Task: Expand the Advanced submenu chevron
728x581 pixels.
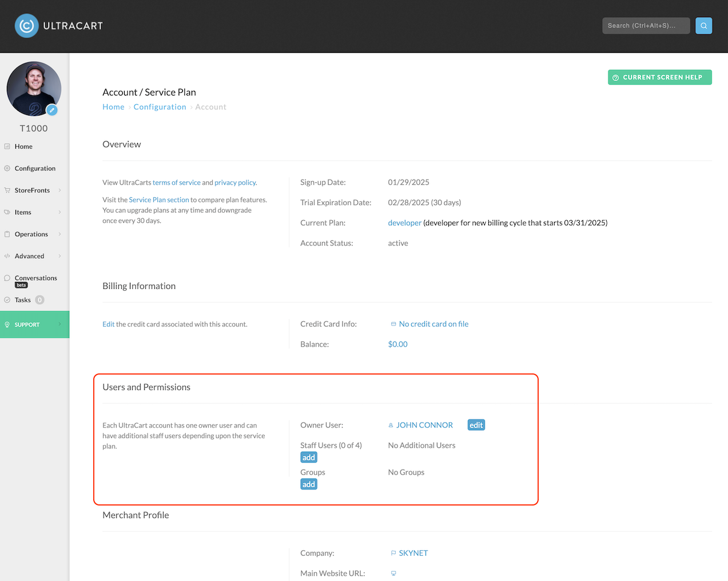Action: tap(59, 256)
